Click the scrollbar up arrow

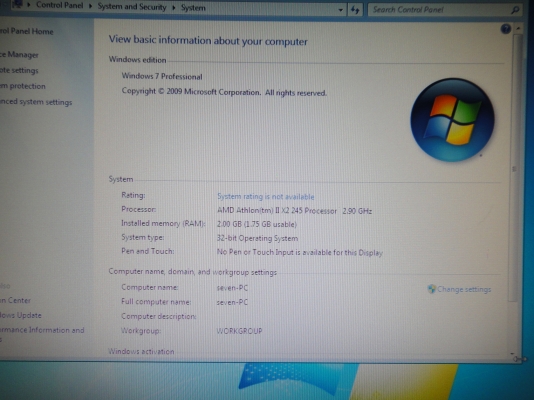pyautogui.click(x=518, y=29)
